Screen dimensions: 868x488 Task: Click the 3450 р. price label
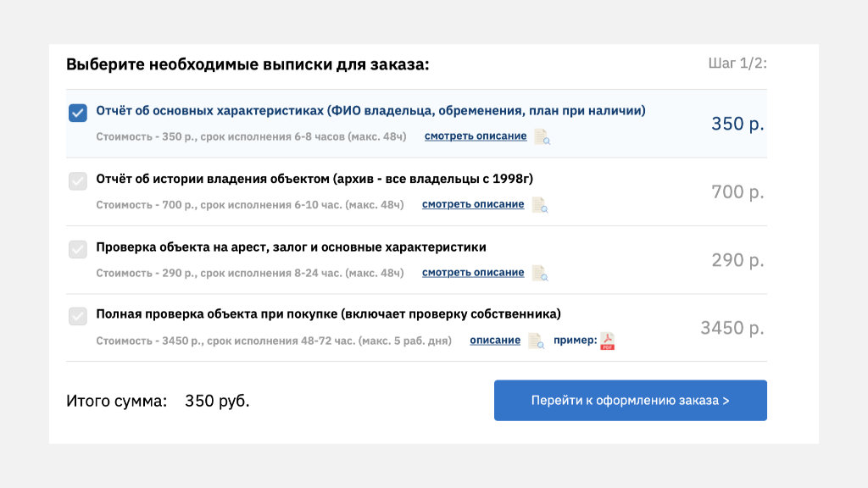pyautogui.click(x=732, y=328)
